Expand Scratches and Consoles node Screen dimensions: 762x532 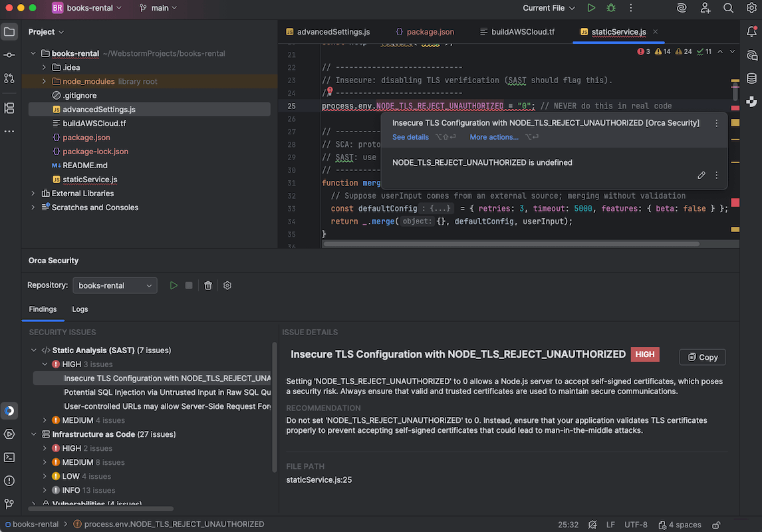pos(33,207)
